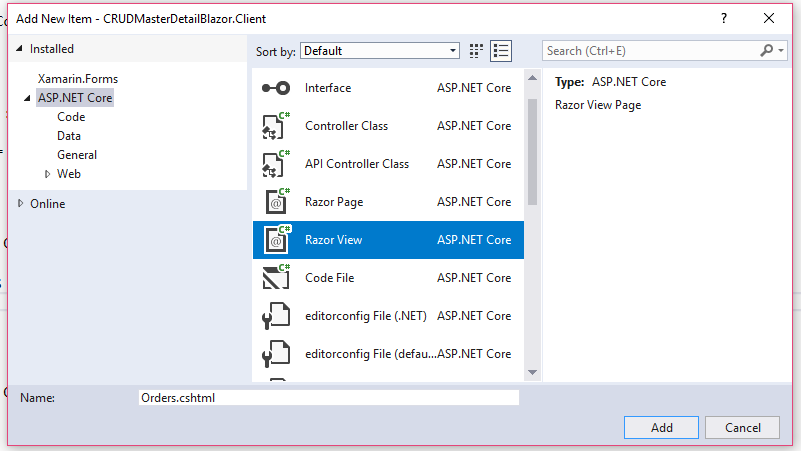Pick the Controller Class template icon
801x451 pixels.
pyautogui.click(x=276, y=126)
